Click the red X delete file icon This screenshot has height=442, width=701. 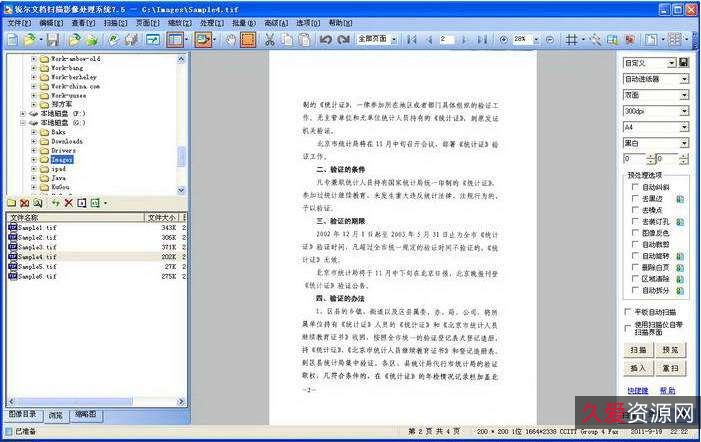[x=68, y=203]
